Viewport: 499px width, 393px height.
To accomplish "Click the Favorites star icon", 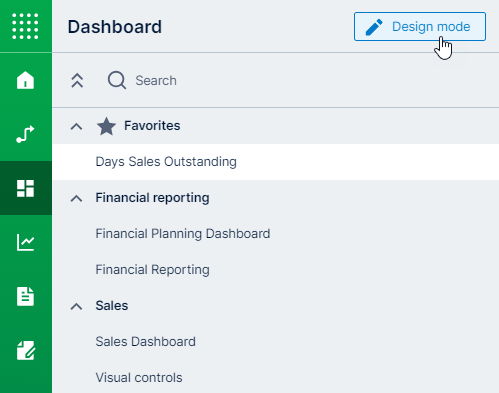I will pyautogui.click(x=106, y=126).
